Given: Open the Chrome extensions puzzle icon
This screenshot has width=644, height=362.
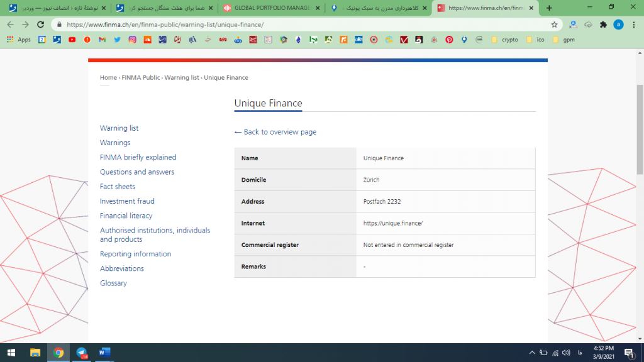Looking at the screenshot, I should click(603, 25).
